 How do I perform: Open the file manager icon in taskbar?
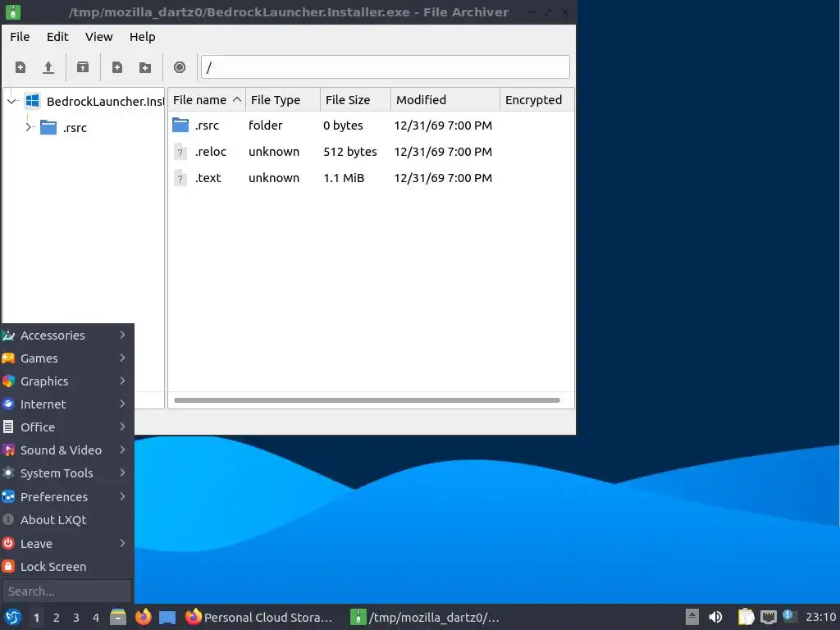(x=118, y=617)
